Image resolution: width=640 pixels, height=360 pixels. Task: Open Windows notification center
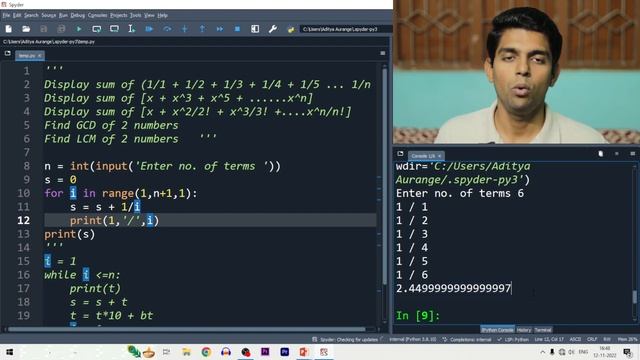pyautogui.click(x=628, y=352)
